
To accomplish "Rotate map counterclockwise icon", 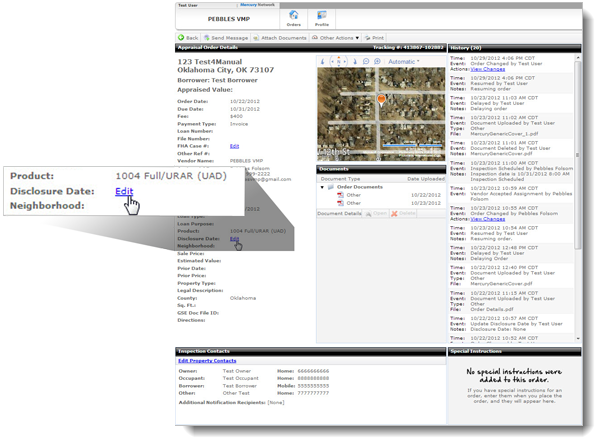I will (322, 62).
